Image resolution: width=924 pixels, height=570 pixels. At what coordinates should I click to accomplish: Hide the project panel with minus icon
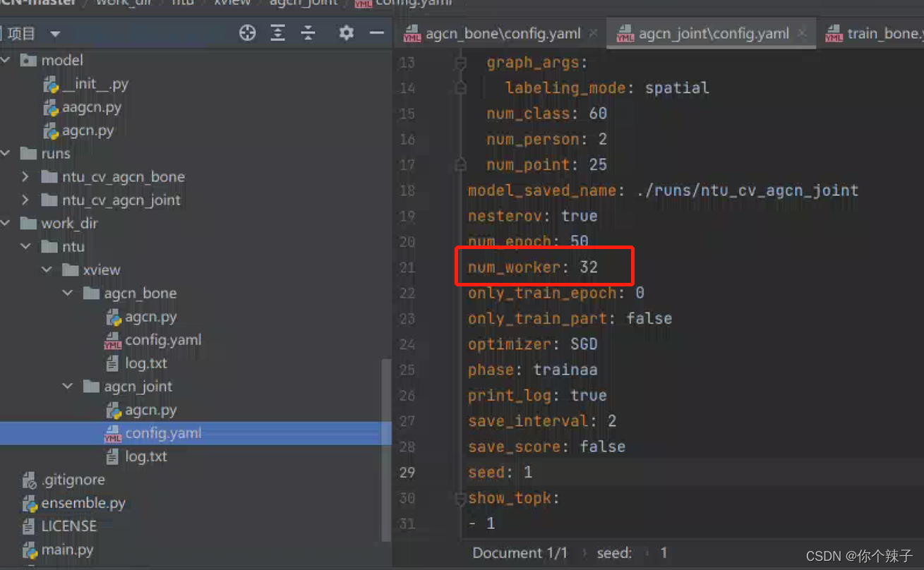click(x=377, y=32)
